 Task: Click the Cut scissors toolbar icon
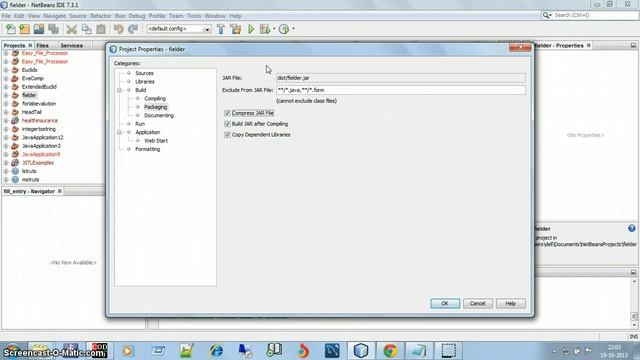coord(71,29)
